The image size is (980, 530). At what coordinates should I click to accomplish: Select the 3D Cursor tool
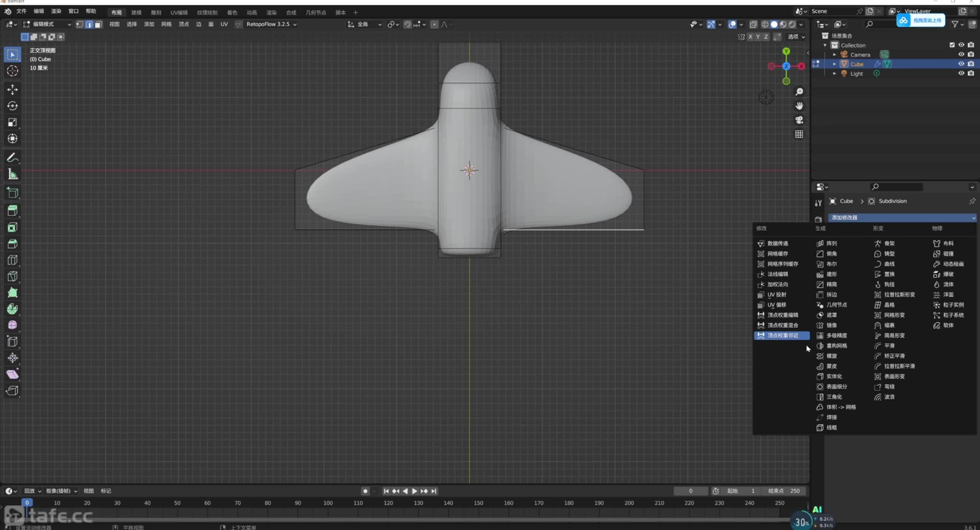coord(12,71)
